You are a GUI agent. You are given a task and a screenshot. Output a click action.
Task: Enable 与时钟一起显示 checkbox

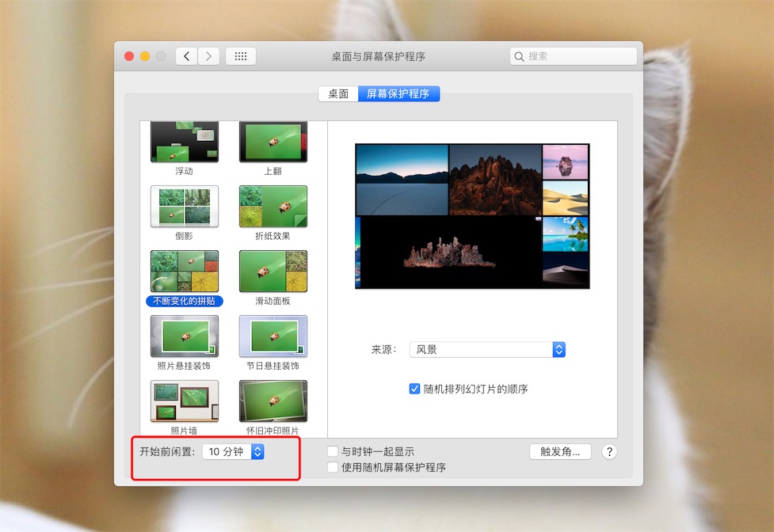pos(333,451)
